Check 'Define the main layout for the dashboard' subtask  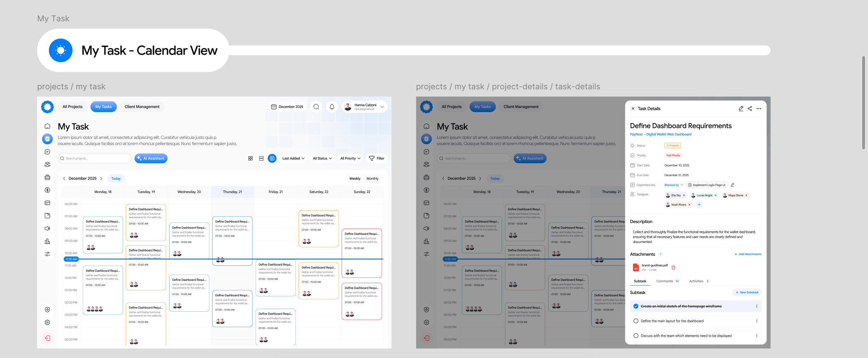click(x=636, y=321)
